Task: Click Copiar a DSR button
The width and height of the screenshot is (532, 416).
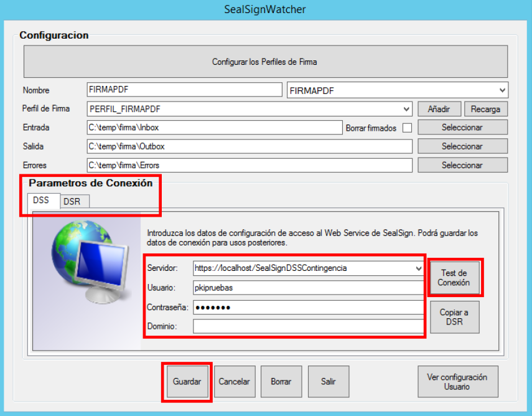Action: coord(455,317)
